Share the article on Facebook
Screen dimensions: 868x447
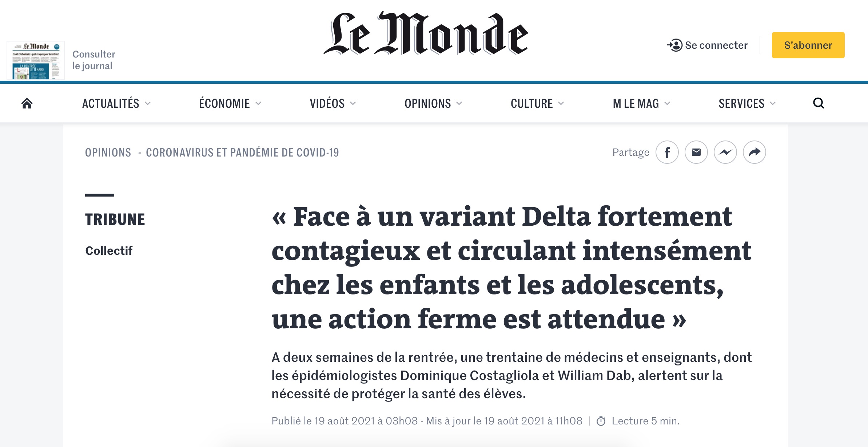click(667, 152)
